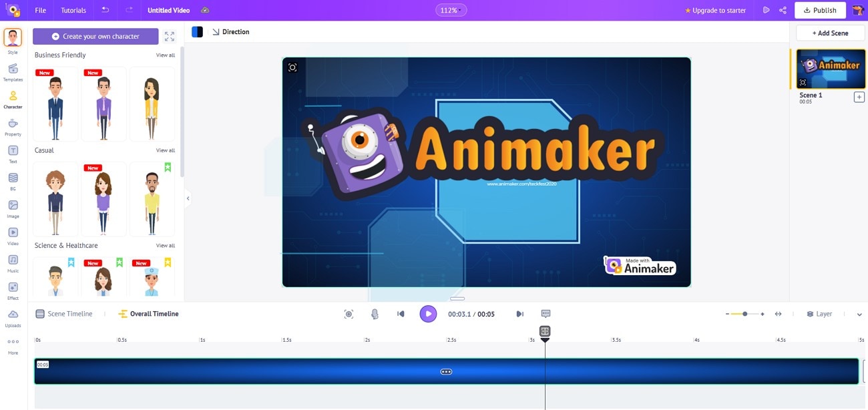868x410 pixels.
Task: Click the subtitle caption icon
Action: coord(546,314)
